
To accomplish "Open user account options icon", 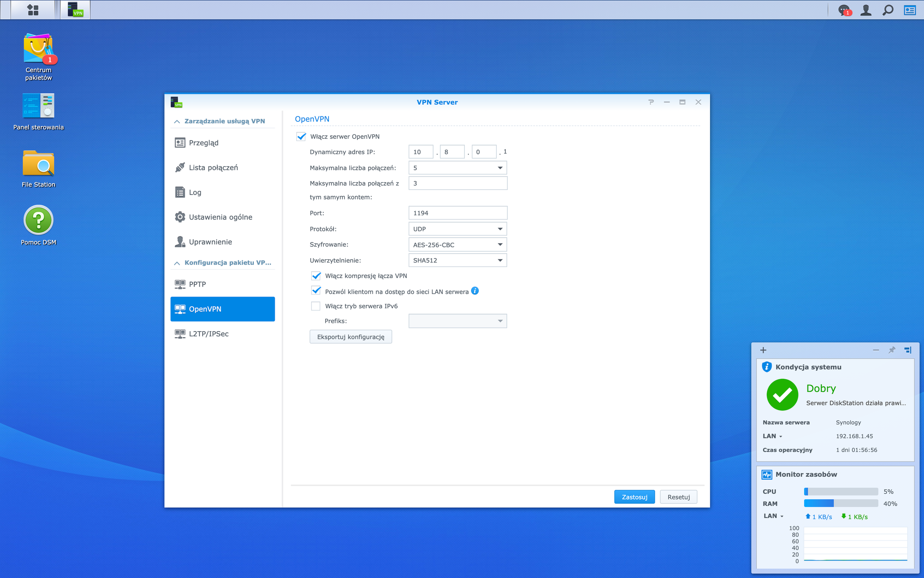I will (866, 10).
